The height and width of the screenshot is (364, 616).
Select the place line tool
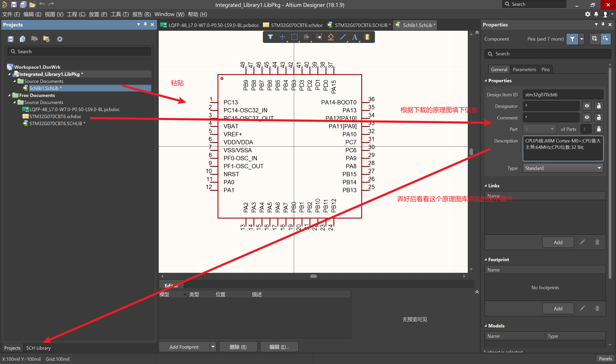343,37
